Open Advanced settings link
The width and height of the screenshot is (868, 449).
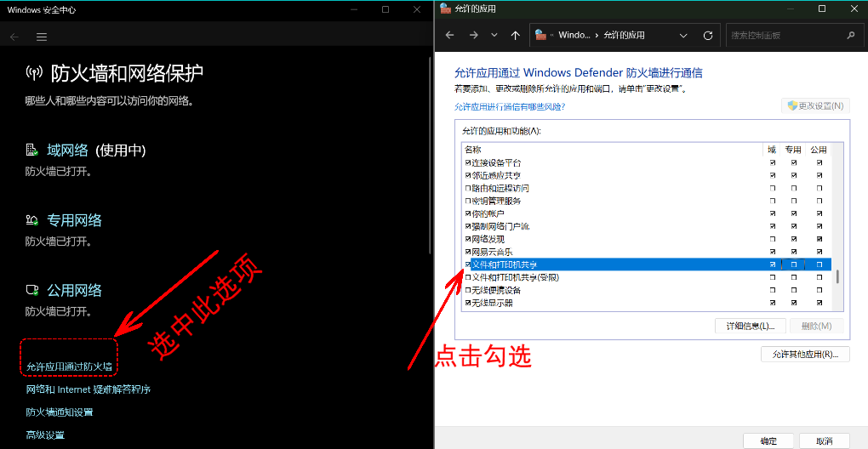coord(45,435)
